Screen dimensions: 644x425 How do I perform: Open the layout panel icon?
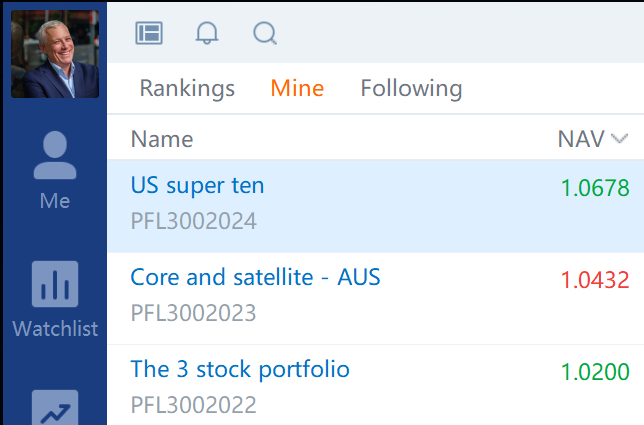click(x=149, y=33)
